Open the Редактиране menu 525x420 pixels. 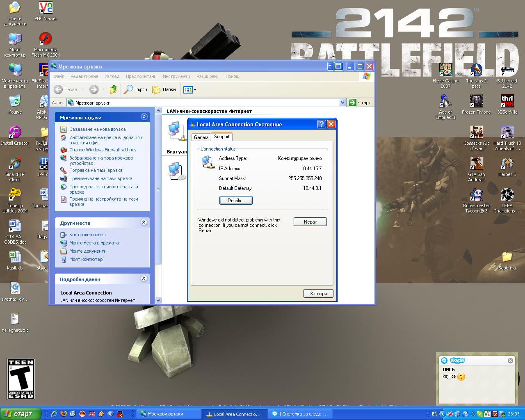click(84, 76)
